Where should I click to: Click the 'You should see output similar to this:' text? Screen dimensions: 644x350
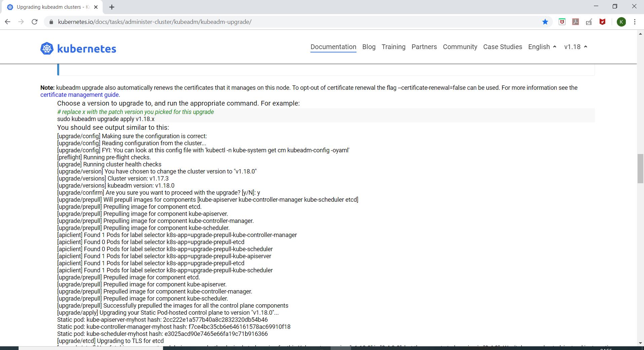coord(113,127)
